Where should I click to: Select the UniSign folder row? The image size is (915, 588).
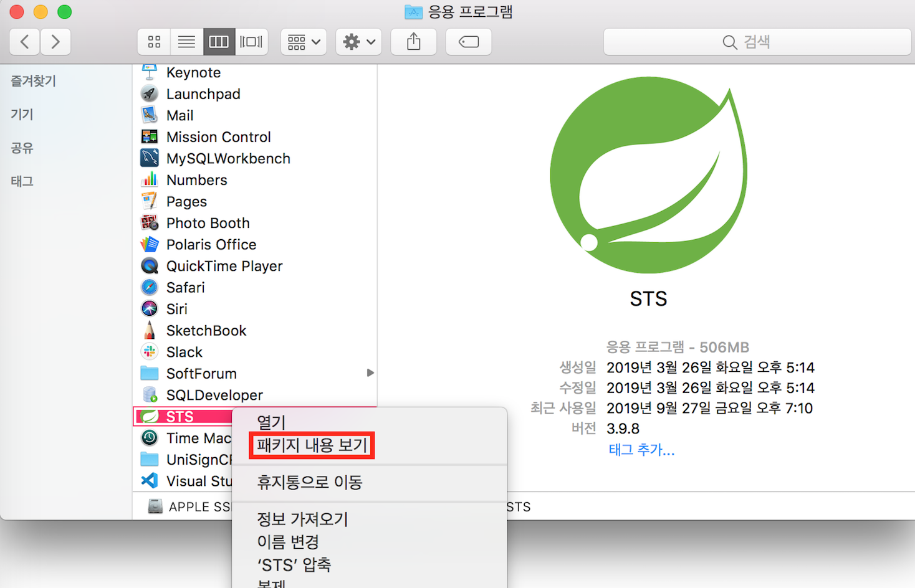(183, 460)
